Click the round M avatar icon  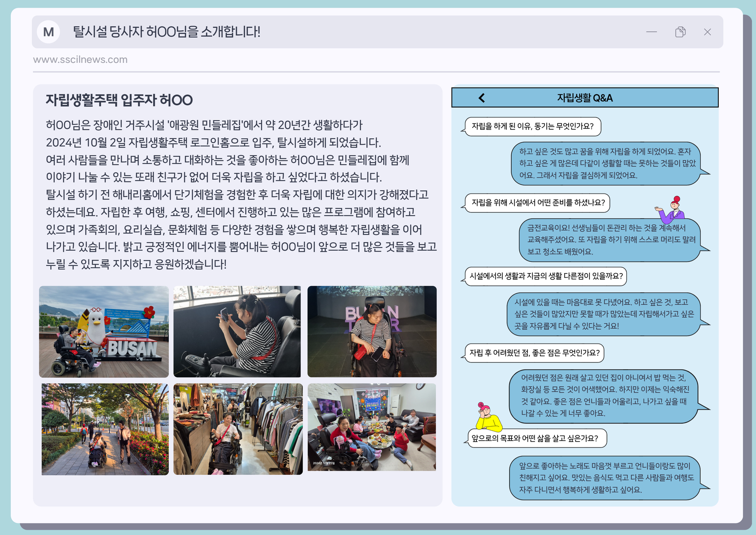[48, 32]
